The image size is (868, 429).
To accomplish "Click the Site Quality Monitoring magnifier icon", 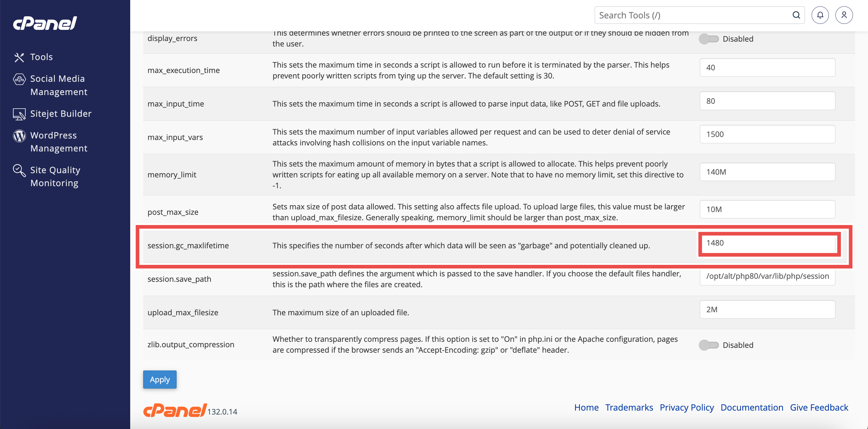I will click(19, 171).
